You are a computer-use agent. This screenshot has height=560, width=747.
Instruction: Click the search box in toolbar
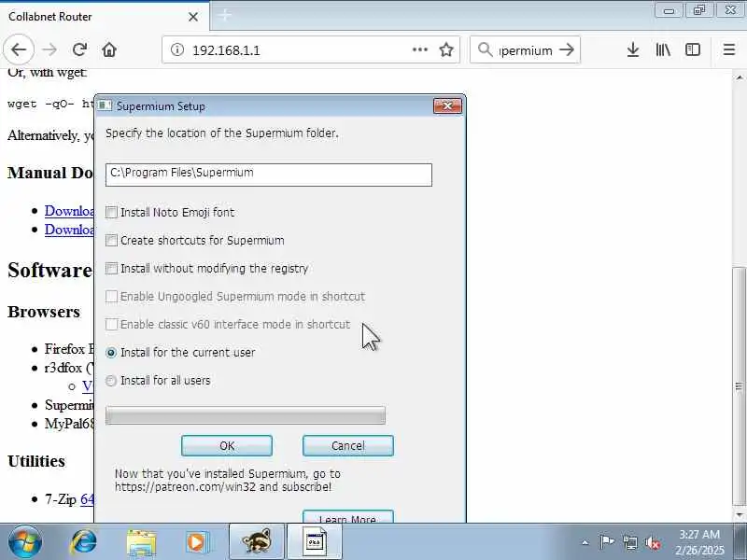(526, 50)
